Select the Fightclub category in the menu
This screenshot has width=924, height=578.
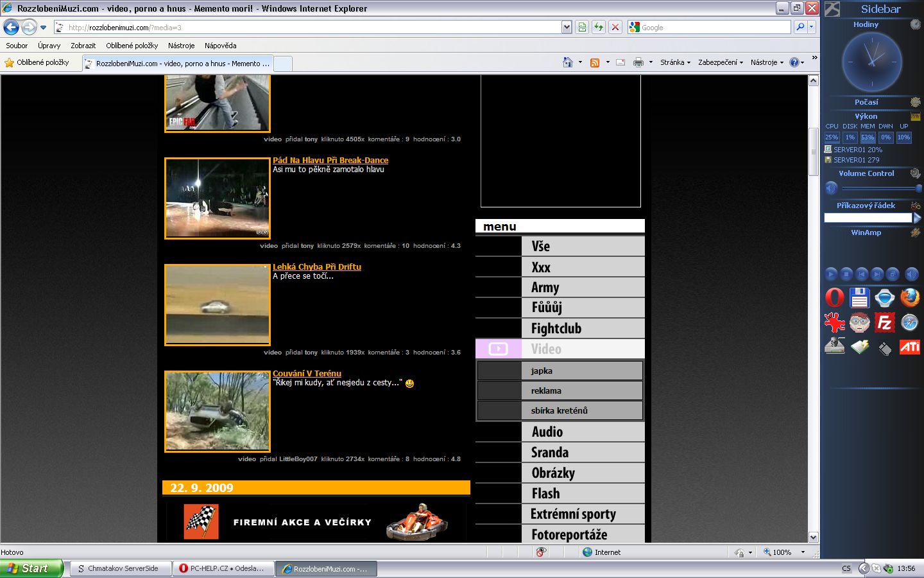[556, 329]
